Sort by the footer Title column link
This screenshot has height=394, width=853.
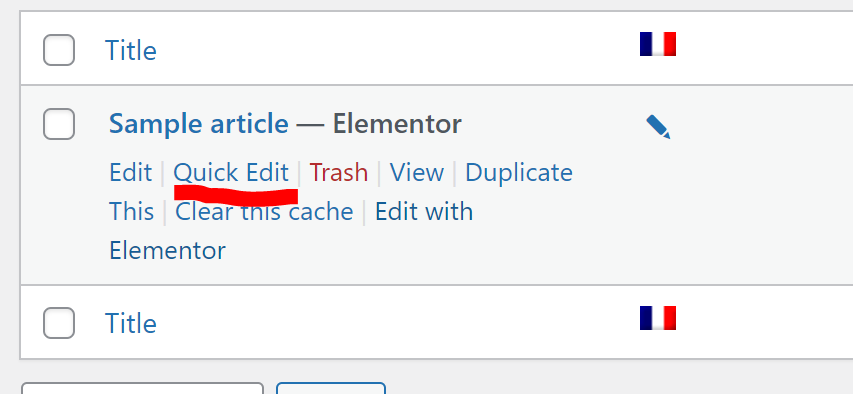(131, 324)
